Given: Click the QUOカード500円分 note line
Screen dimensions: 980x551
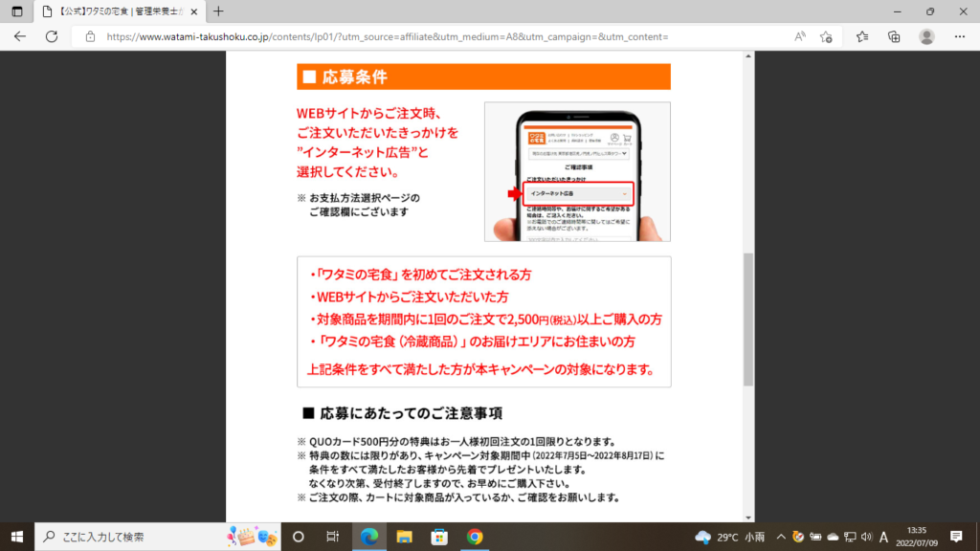Looking at the screenshot, I should 458,442.
